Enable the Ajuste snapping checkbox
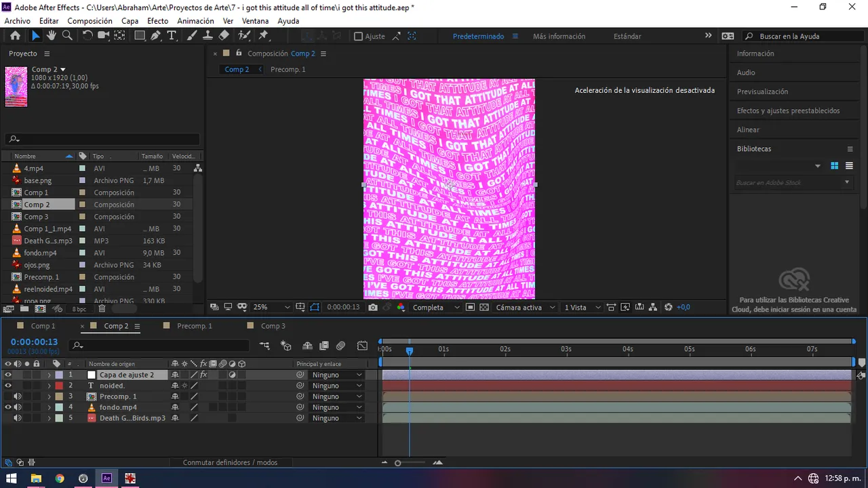 click(358, 37)
